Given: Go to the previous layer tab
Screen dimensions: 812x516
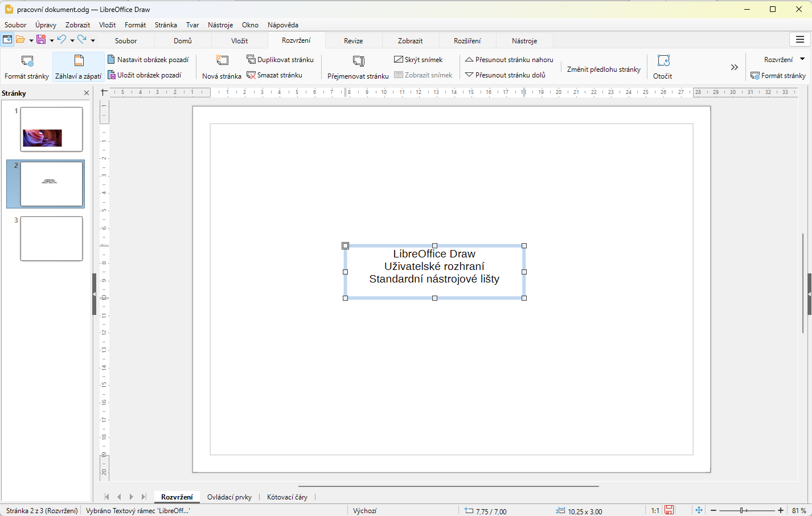Looking at the screenshot, I should pyautogui.click(x=119, y=497).
